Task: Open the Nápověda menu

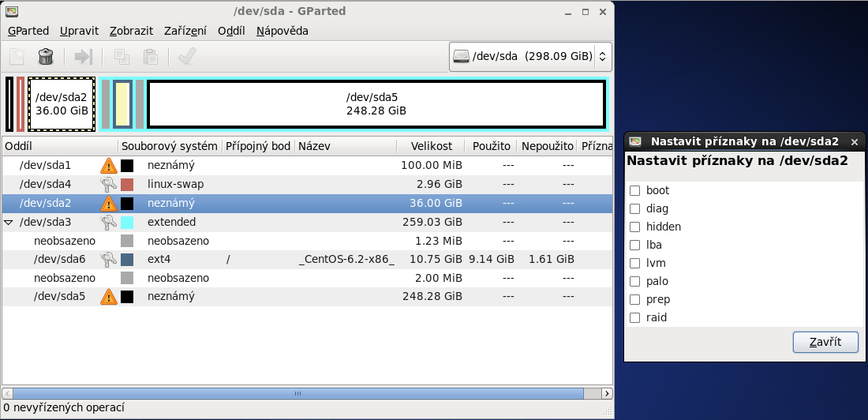Action: (282, 31)
